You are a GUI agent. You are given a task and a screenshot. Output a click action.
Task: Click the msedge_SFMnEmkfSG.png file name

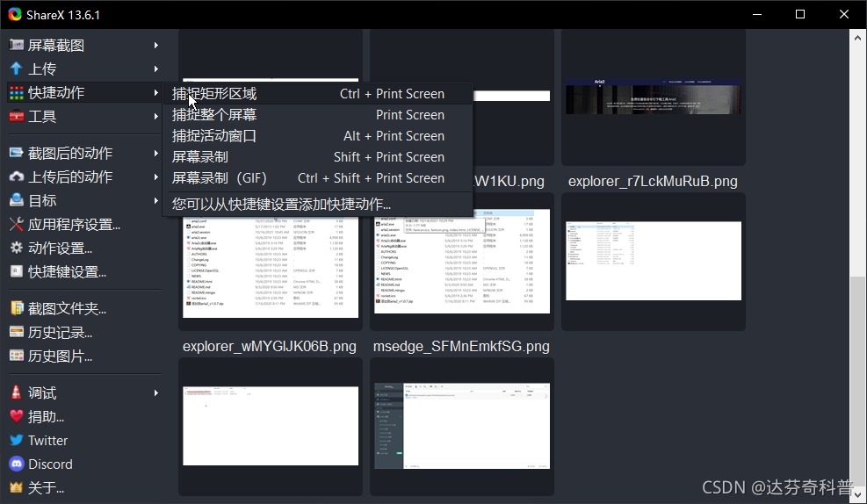pos(461,347)
